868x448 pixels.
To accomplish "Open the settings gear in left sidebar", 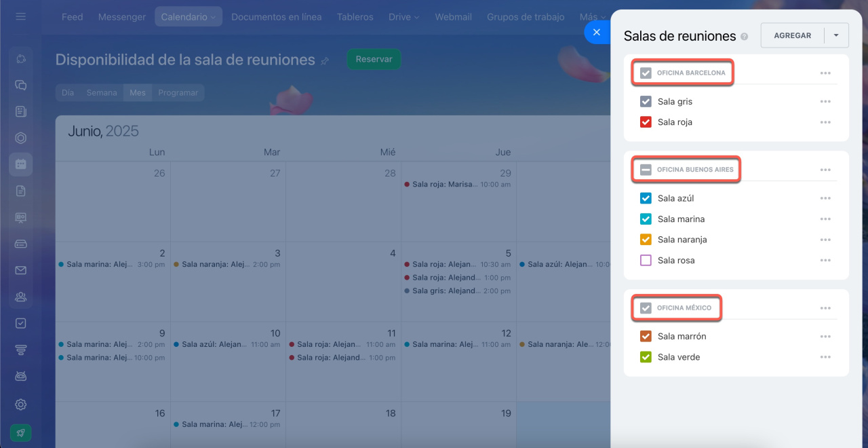I will point(21,405).
